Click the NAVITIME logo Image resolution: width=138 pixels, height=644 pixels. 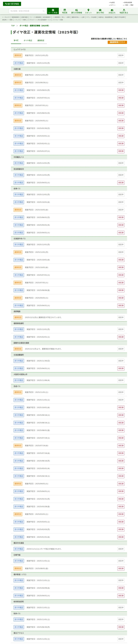(x=12, y=4)
